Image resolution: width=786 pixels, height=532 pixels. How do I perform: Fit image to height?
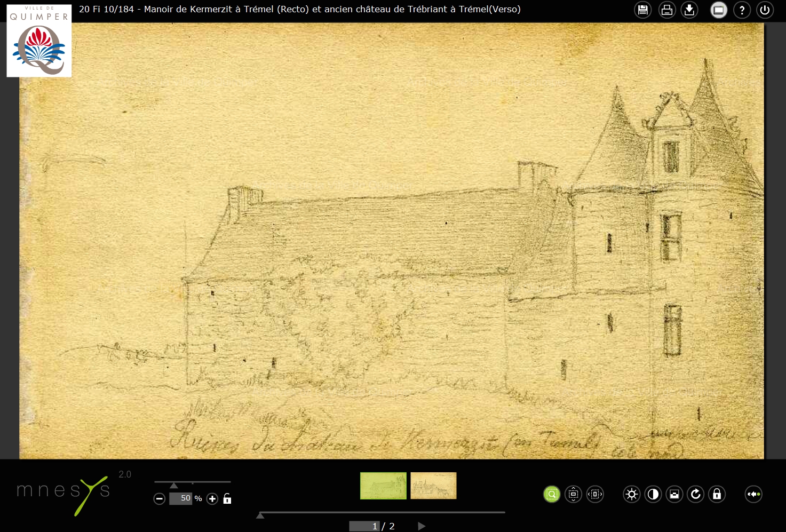pos(573,494)
